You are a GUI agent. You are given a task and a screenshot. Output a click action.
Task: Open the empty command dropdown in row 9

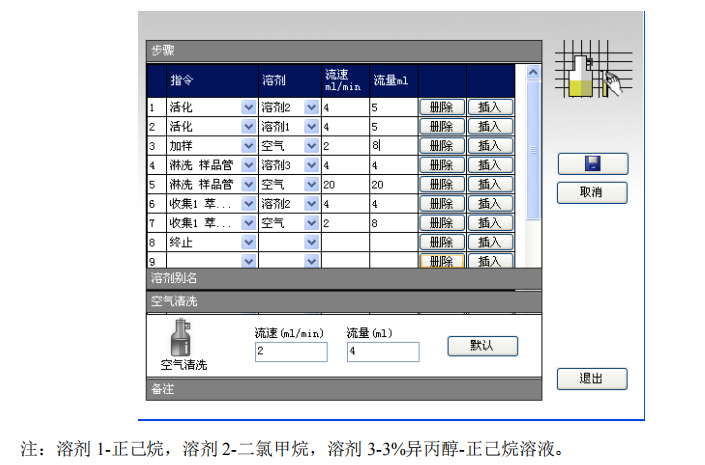coord(249,261)
